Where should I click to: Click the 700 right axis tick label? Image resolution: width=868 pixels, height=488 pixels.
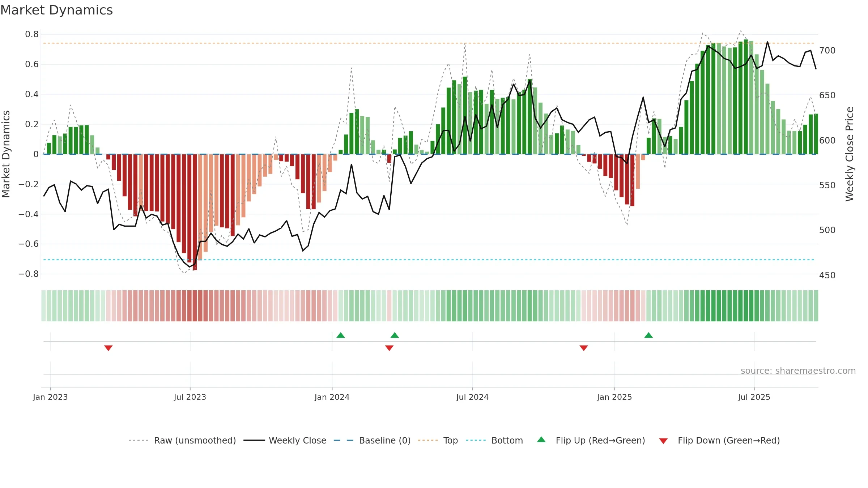pos(827,50)
